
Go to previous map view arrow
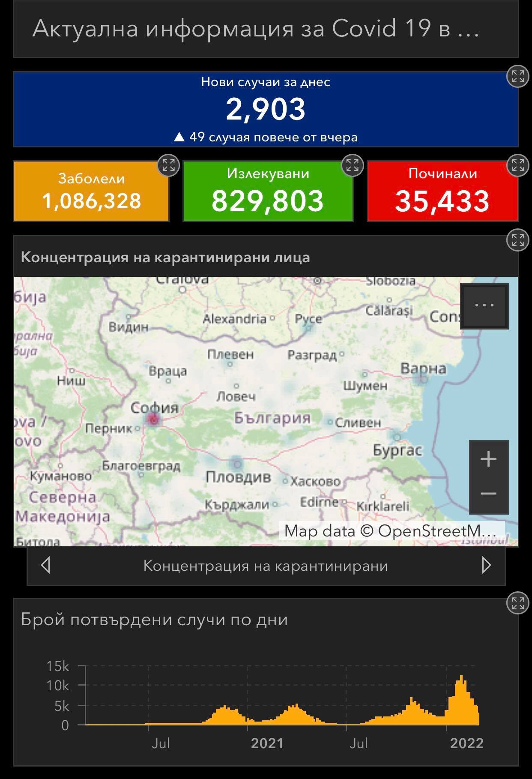[46, 565]
